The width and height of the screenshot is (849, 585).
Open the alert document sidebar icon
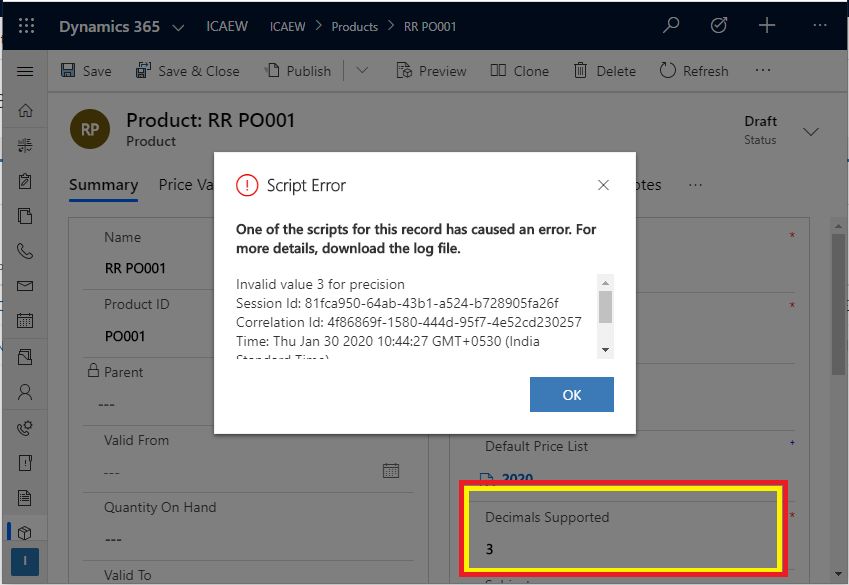coord(25,463)
